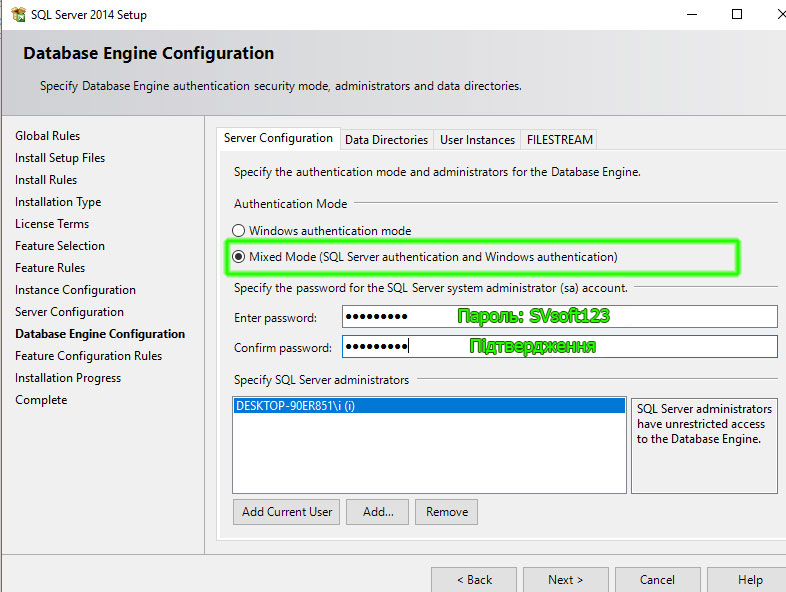Cancel the SQL Server setup
This screenshot has width=786, height=592.
(658, 580)
